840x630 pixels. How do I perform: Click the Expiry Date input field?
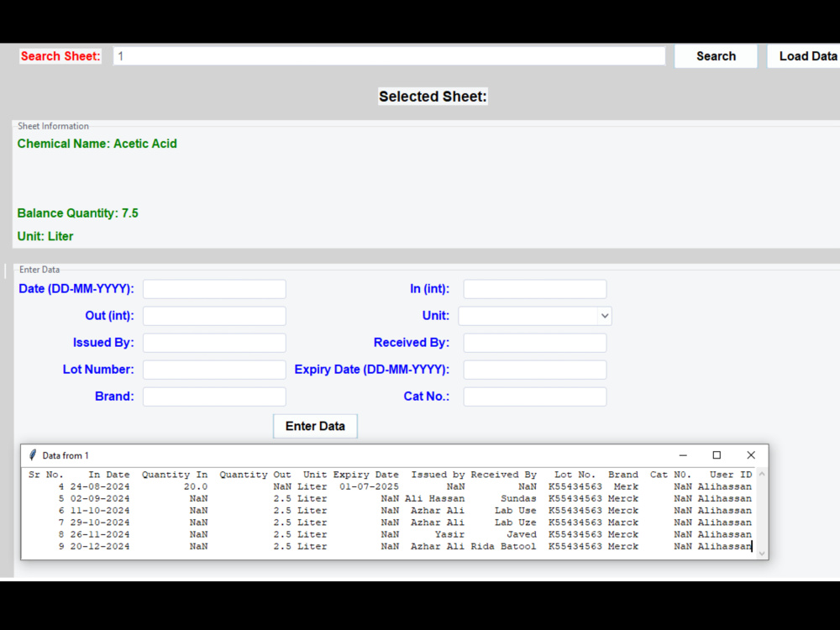[534, 370]
